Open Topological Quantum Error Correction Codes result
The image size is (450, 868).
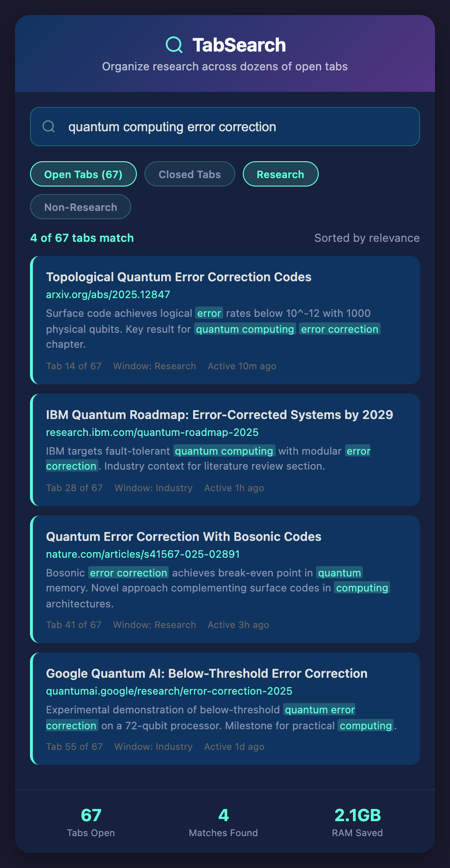coord(179,277)
